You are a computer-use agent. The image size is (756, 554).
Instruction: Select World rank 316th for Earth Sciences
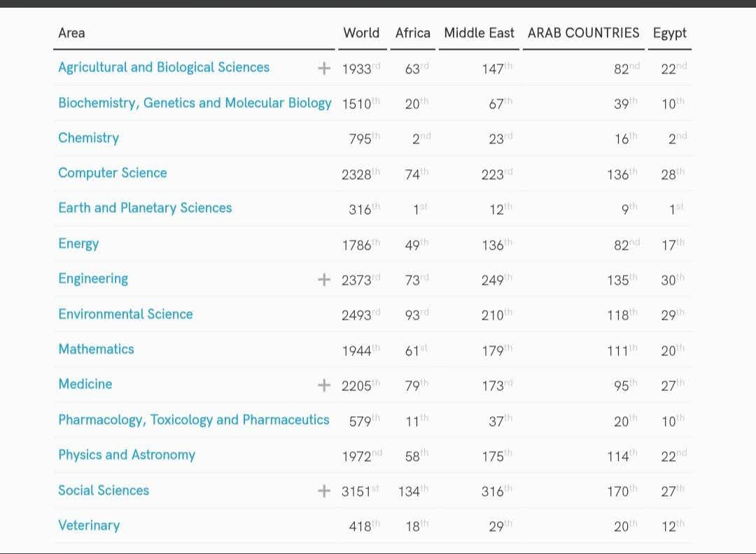(365, 209)
